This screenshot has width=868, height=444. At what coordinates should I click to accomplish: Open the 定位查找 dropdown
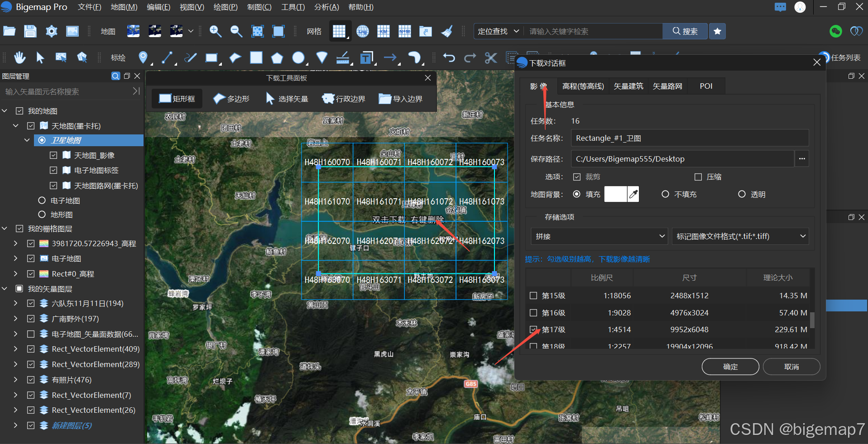(499, 31)
